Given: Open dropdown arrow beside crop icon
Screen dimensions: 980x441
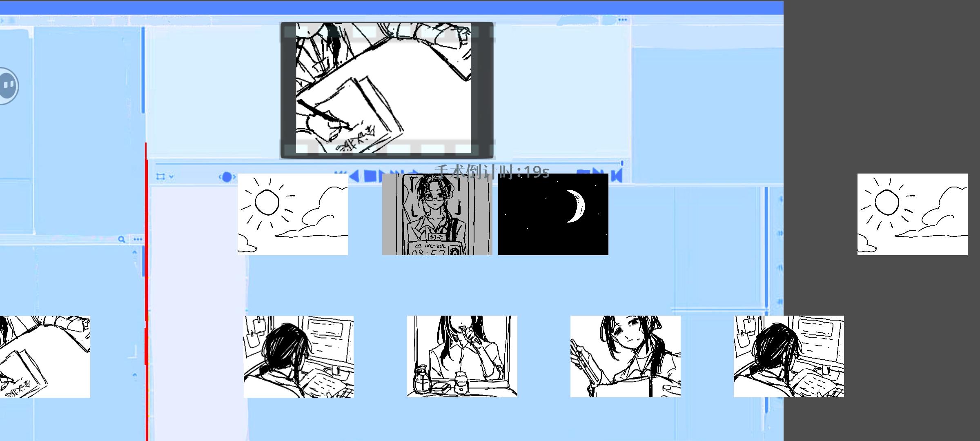Looking at the screenshot, I should (x=171, y=176).
